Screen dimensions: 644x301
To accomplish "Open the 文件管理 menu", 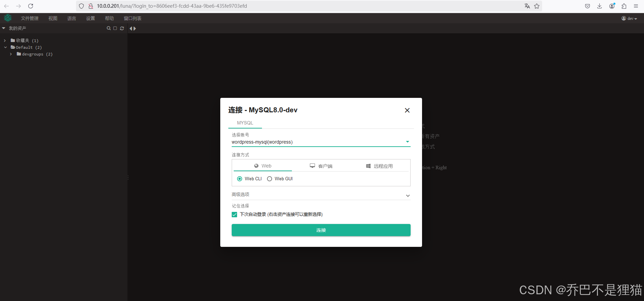I will (x=30, y=18).
